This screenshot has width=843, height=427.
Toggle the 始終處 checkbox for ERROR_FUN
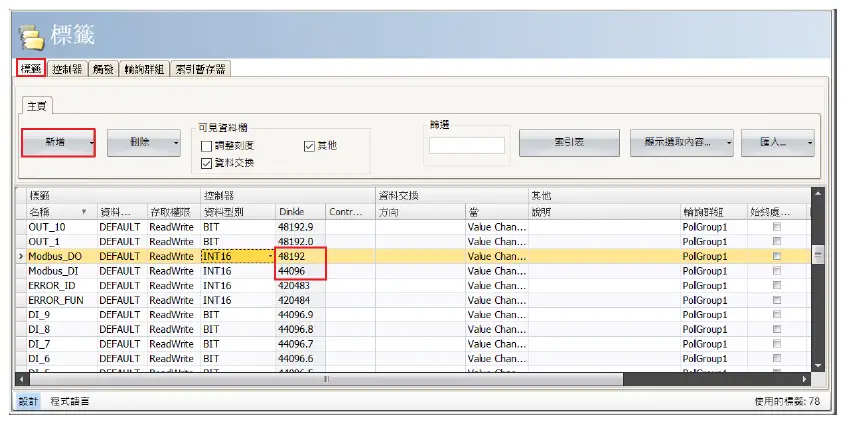click(777, 300)
